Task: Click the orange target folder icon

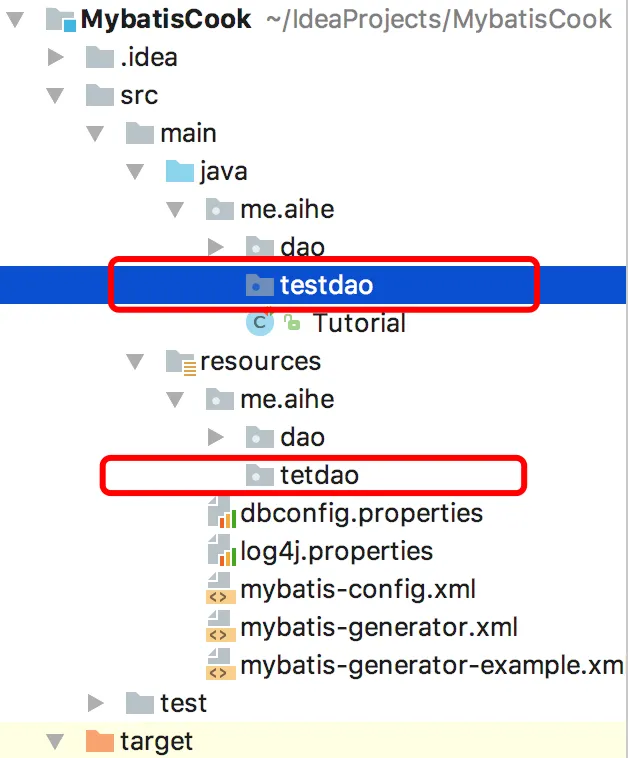Action: point(100,741)
